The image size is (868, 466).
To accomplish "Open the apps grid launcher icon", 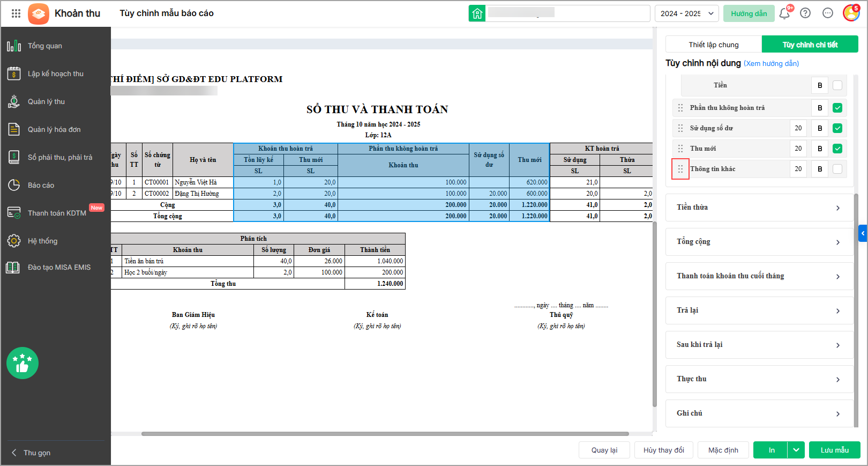I will point(16,13).
